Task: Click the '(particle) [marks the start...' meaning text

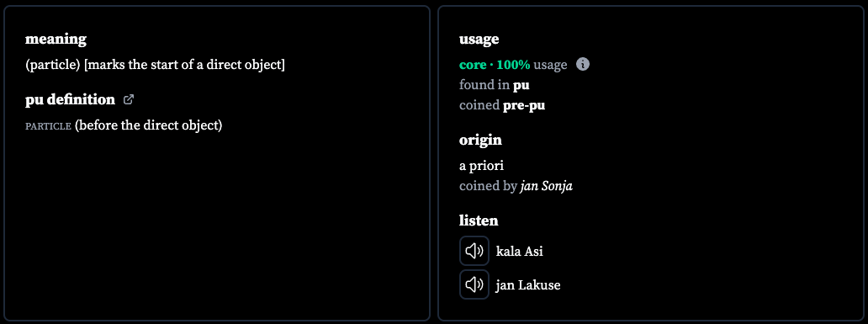Action: [155, 65]
